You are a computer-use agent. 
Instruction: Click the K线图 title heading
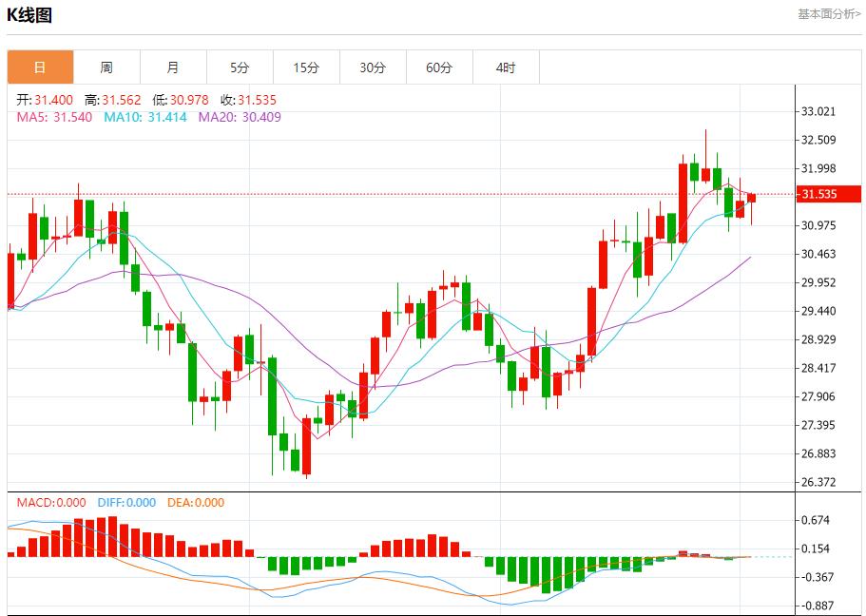[29, 15]
